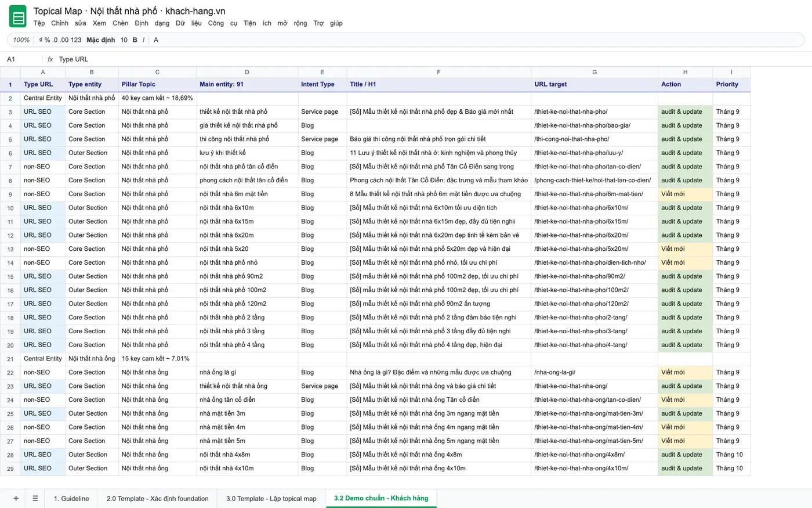Select cell /thi-cong-noi-that-nha-pho/
812x508 pixels.
594,139
